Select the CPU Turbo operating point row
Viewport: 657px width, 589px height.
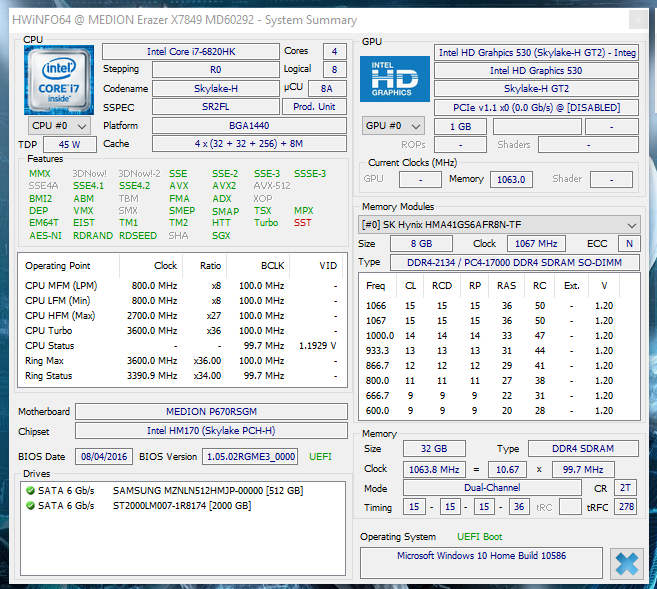(x=46, y=330)
